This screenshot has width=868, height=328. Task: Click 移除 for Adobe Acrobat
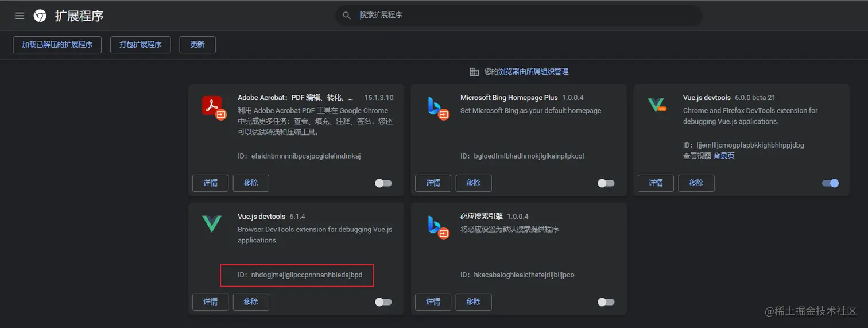pos(251,183)
